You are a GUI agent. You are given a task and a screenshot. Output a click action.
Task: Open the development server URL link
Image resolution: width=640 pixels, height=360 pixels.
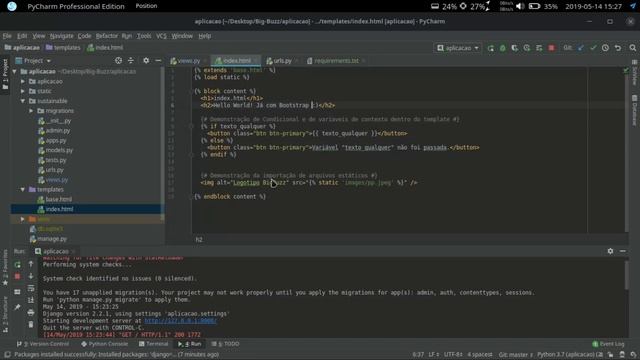click(x=180, y=321)
